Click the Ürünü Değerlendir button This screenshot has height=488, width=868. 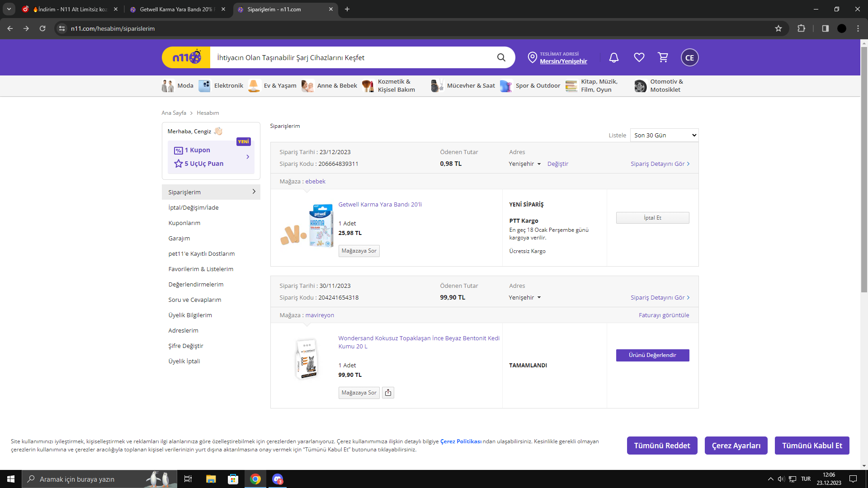[652, 355]
